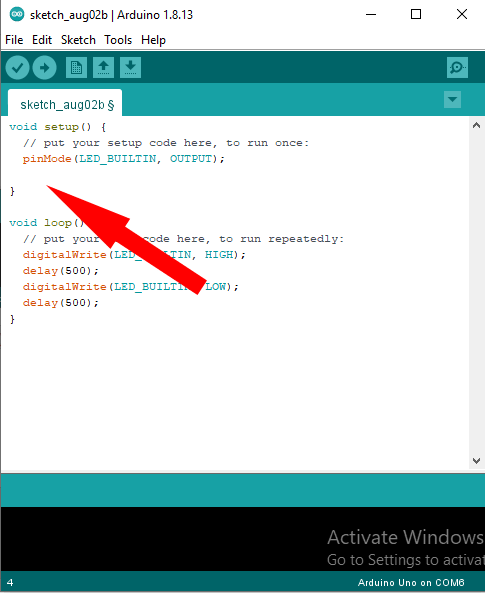
Task: Click the Verify checkmark button
Action: tap(17, 68)
